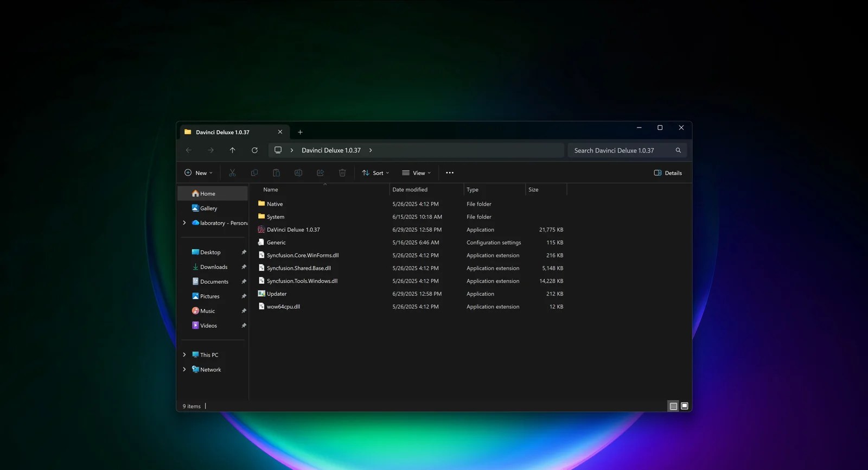The height and width of the screenshot is (470, 868).
Task: Select the Syncfusion.Core.WinForms.dll file icon
Action: pyautogui.click(x=261, y=255)
